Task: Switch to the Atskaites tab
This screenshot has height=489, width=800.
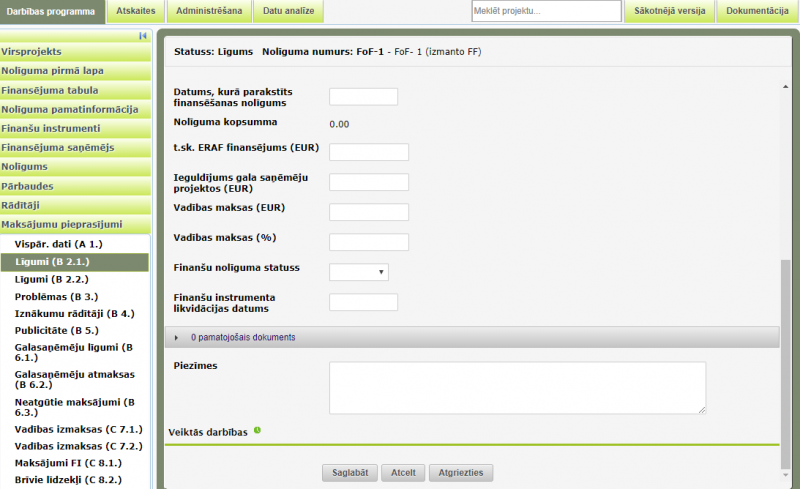Action: pyautogui.click(x=134, y=11)
